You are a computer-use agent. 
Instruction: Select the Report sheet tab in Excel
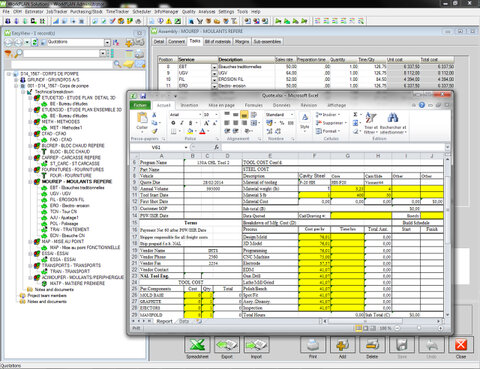164,321
